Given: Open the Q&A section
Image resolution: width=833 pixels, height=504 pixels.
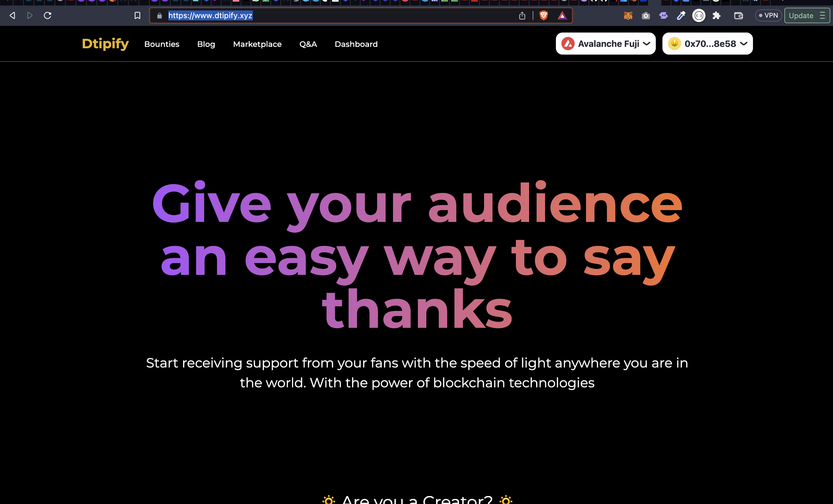Looking at the screenshot, I should click(308, 44).
